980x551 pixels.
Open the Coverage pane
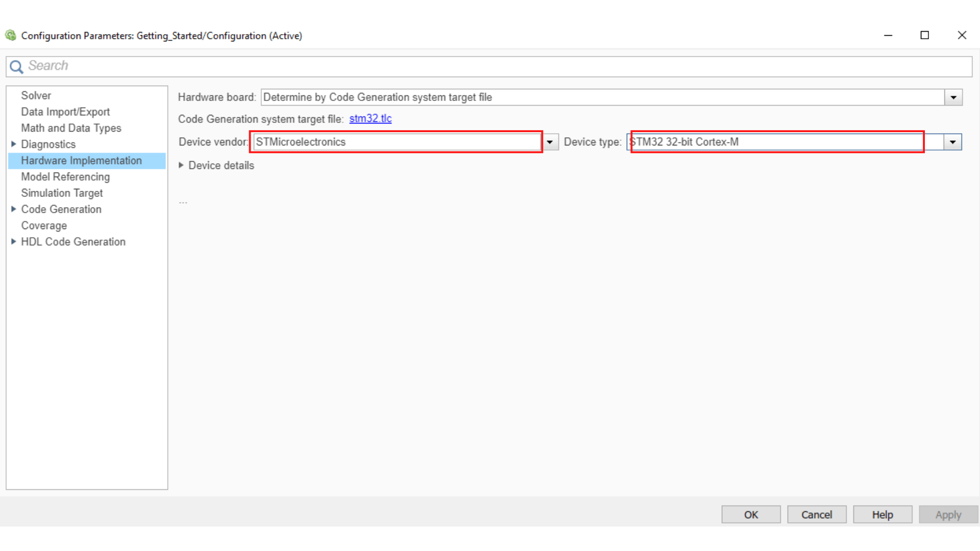(44, 226)
